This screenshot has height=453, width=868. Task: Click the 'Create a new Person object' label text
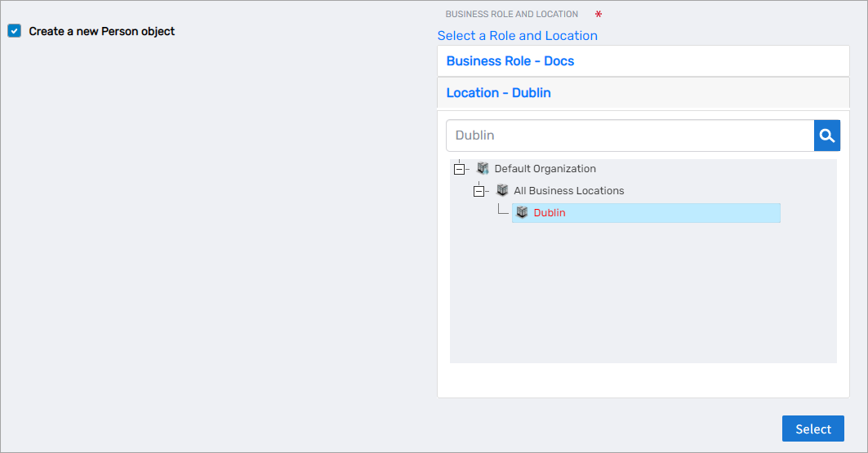point(101,31)
